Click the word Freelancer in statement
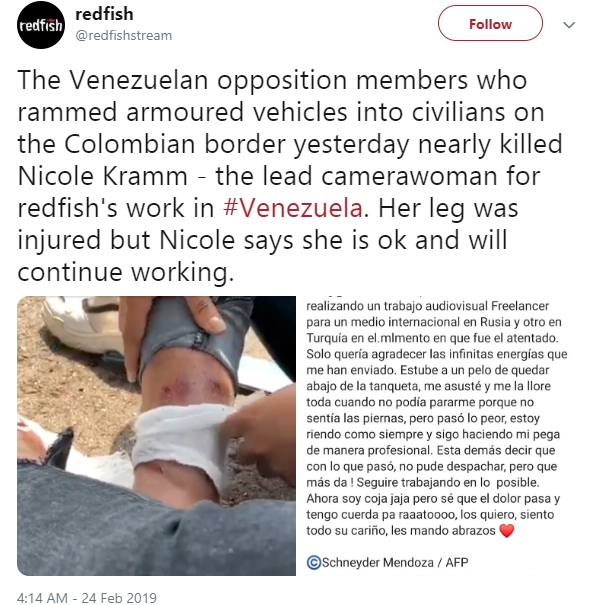This screenshot has width=601, height=605. (520, 306)
